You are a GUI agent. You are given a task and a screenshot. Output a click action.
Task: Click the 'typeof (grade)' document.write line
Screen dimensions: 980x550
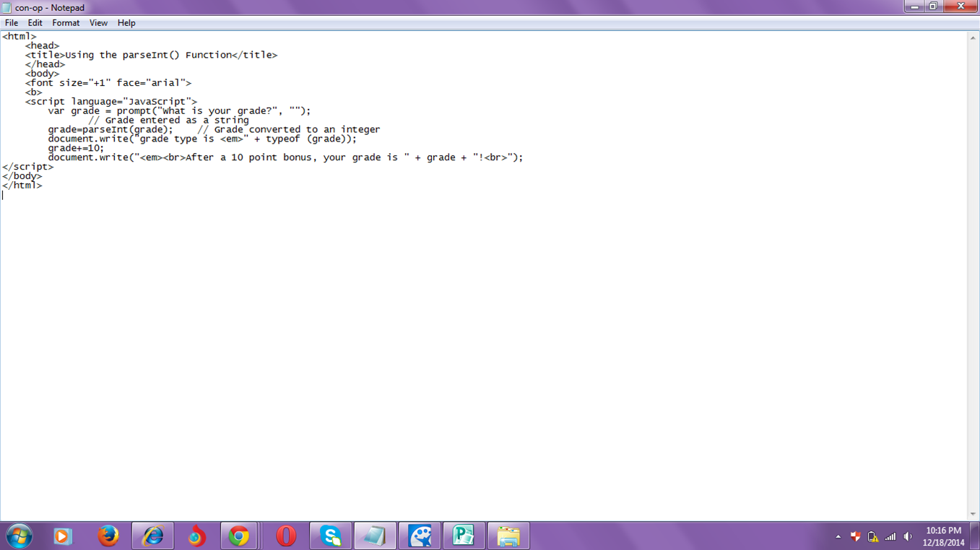(203, 139)
